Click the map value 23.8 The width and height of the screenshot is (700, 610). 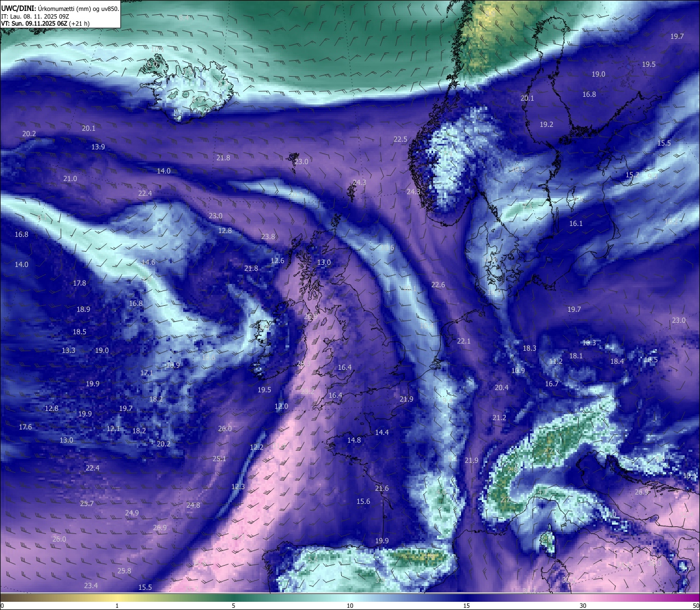pos(268,236)
